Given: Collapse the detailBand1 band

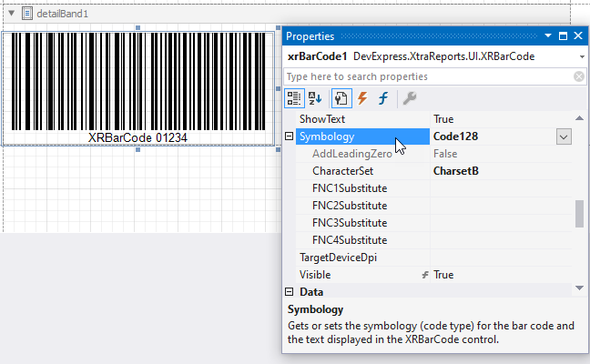Looking at the screenshot, I should [x=12, y=14].
